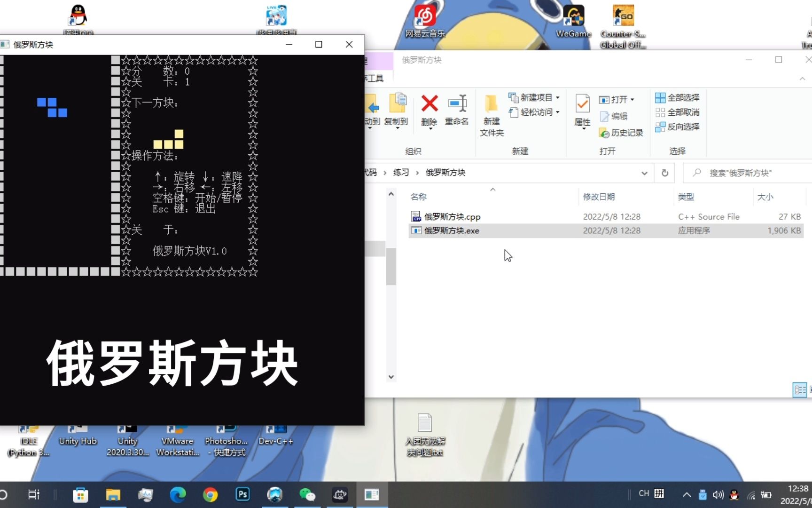
Task: Expand the address bar history dropdown
Action: click(644, 173)
